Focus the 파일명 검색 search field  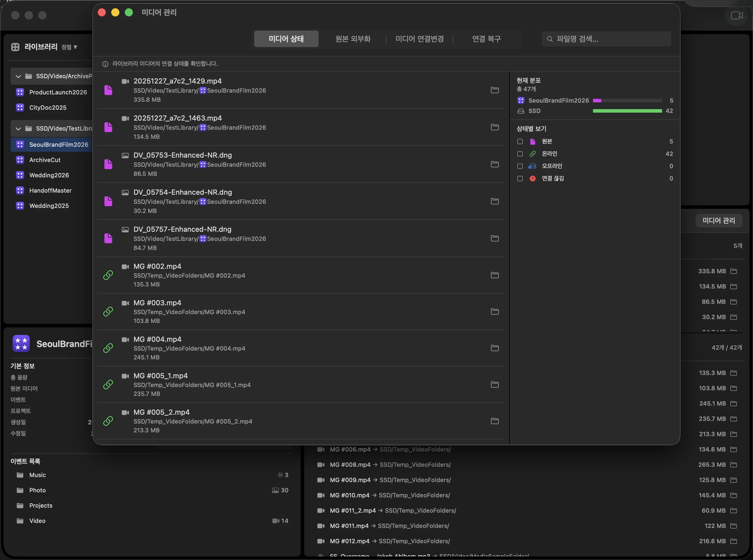[606, 39]
